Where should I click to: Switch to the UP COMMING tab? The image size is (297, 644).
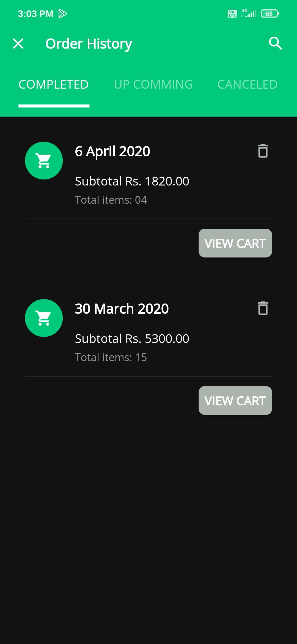tap(153, 84)
